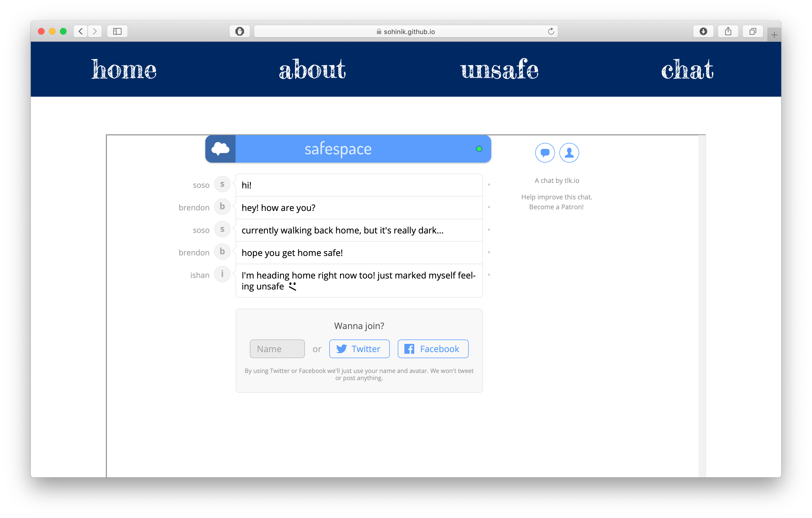Click the chat frame vertical scrollbar
Image resolution: width=812 pixels, height=518 pixels.
click(x=702, y=303)
